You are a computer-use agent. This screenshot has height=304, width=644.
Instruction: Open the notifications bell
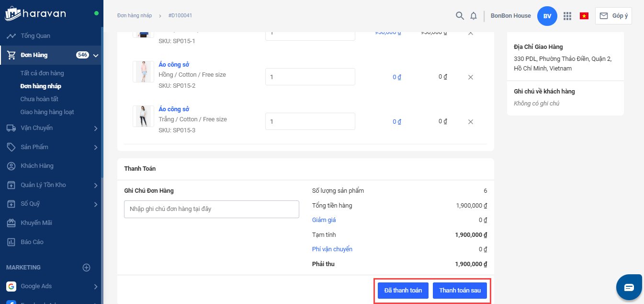tap(474, 16)
